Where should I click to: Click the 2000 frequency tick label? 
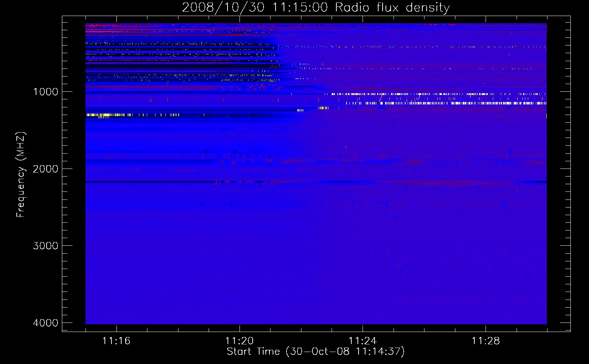point(46,169)
